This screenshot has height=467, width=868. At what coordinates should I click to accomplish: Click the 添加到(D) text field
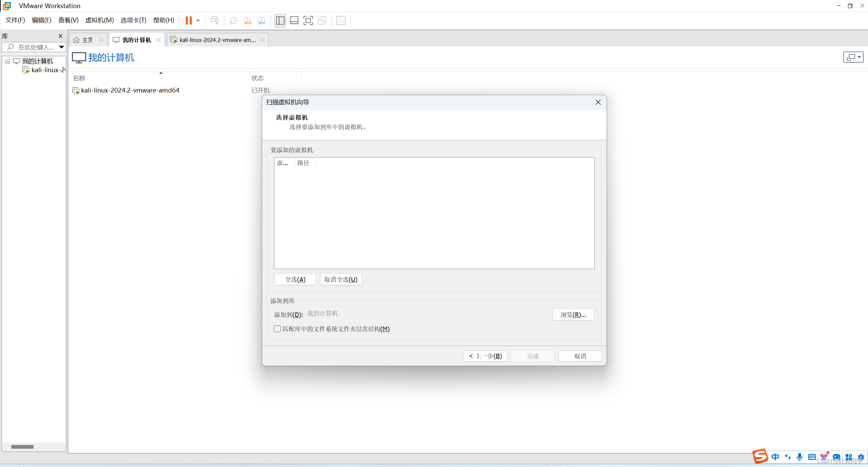point(427,314)
